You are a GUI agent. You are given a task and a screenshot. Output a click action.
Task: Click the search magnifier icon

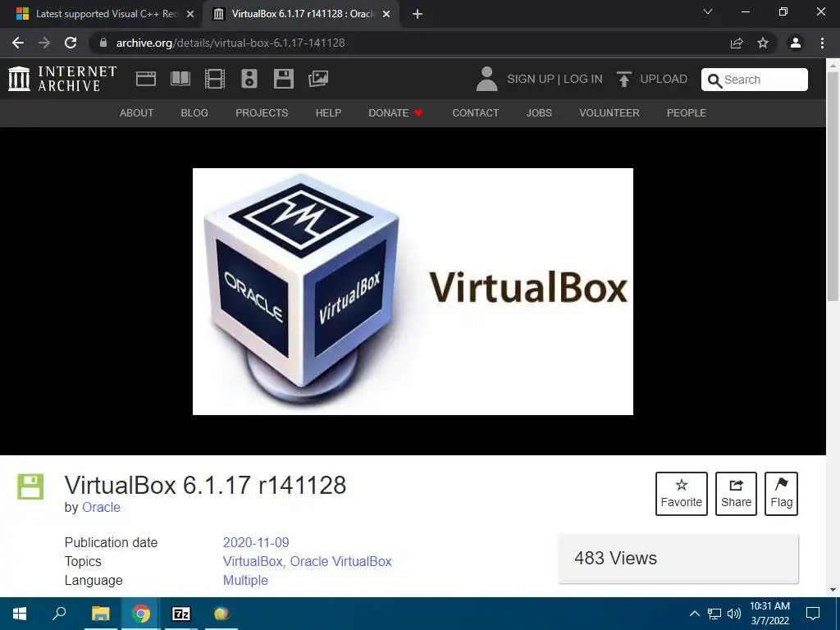(714, 80)
